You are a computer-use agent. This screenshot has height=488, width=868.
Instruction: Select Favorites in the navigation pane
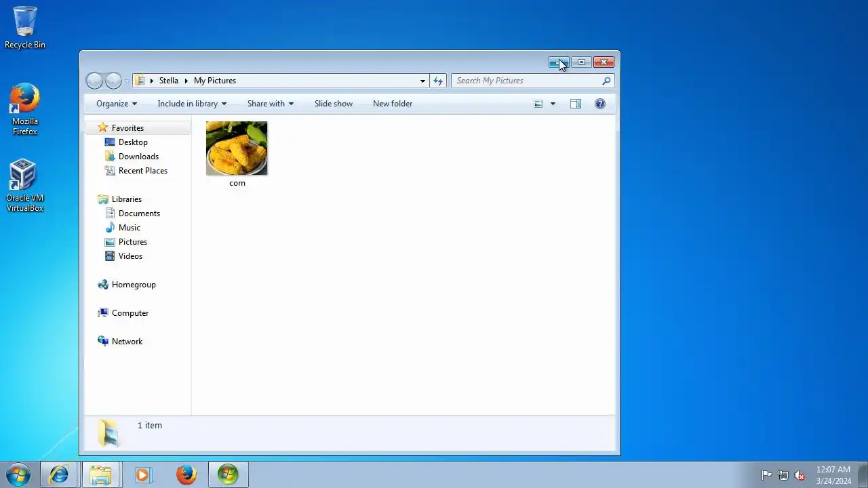pyautogui.click(x=127, y=128)
